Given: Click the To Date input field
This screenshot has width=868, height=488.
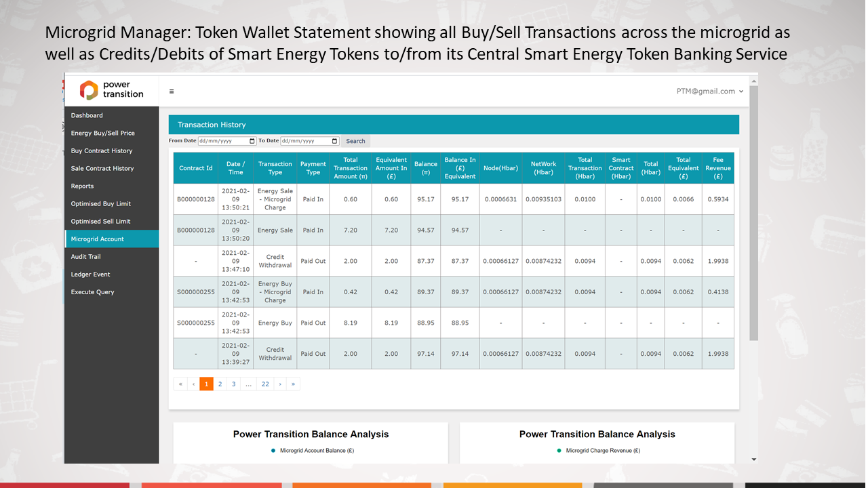Looking at the screenshot, I should [309, 141].
